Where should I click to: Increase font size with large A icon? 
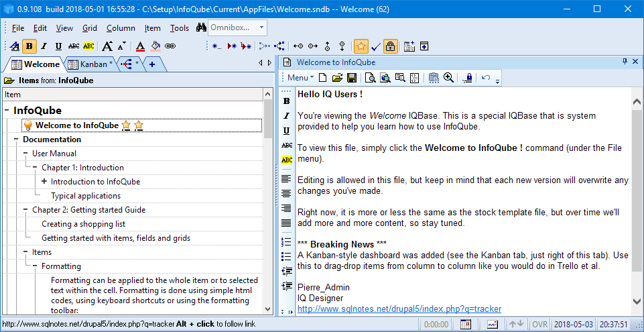[x=107, y=46]
